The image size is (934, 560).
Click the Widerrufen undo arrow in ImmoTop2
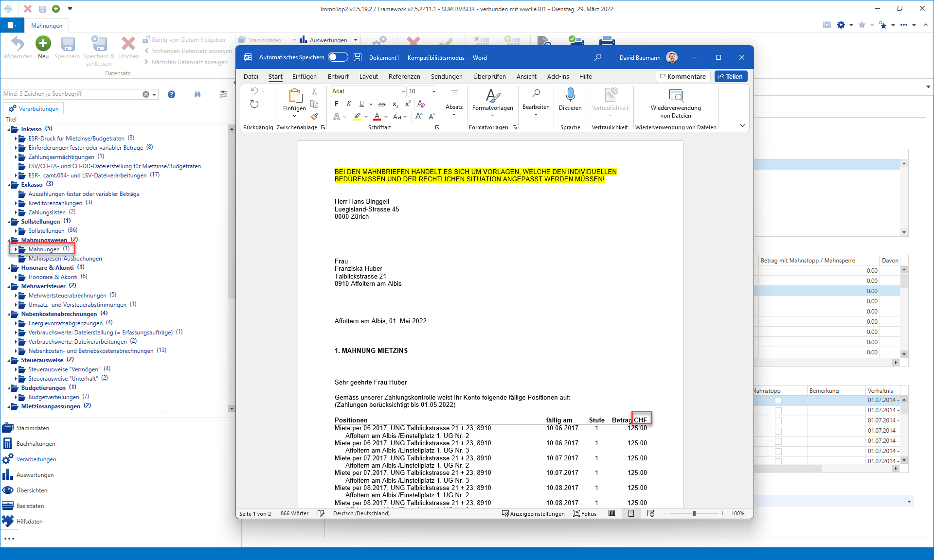tap(18, 43)
